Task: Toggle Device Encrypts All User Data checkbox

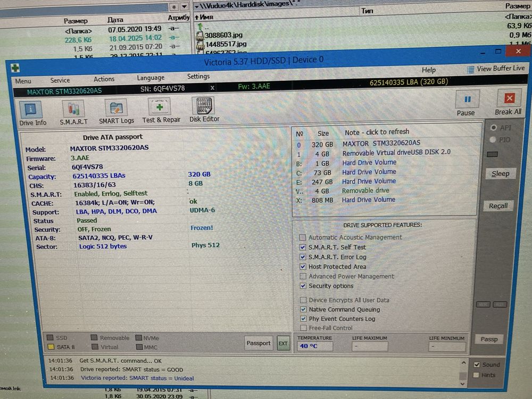Action: (x=303, y=300)
